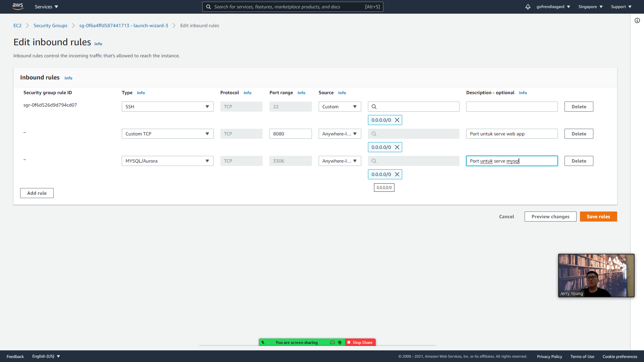
Task: Open the Services menu
Action: tap(46, 7)
